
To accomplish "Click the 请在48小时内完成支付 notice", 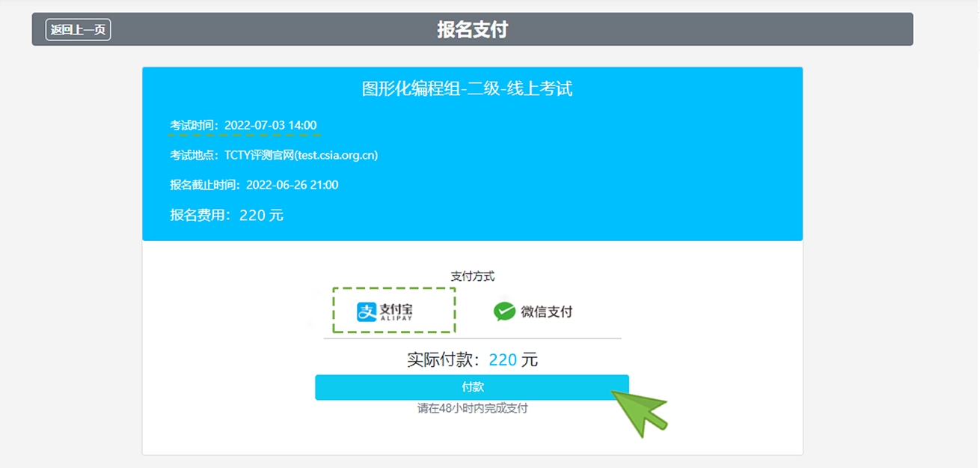I will click(473, 409).
